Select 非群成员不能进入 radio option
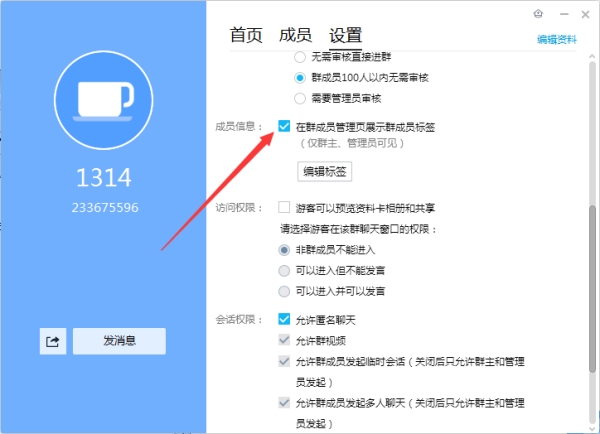 (x=284, y=250)
